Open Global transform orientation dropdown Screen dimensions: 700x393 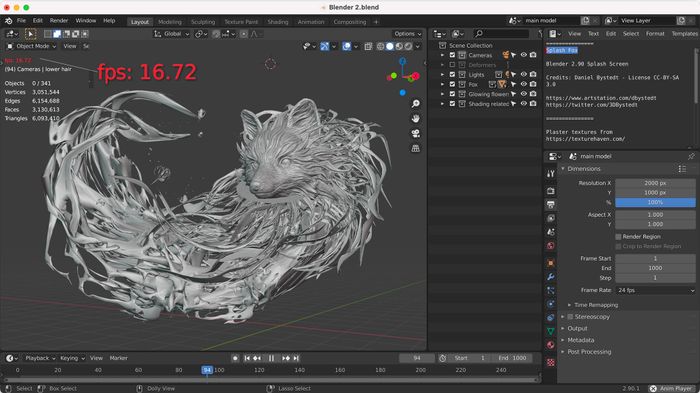tap(171, 34)
